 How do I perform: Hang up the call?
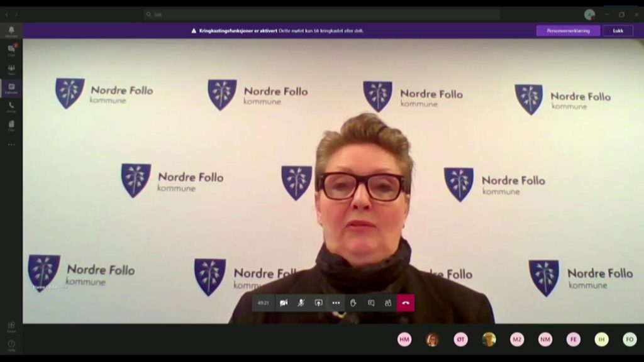click(406, 303)
